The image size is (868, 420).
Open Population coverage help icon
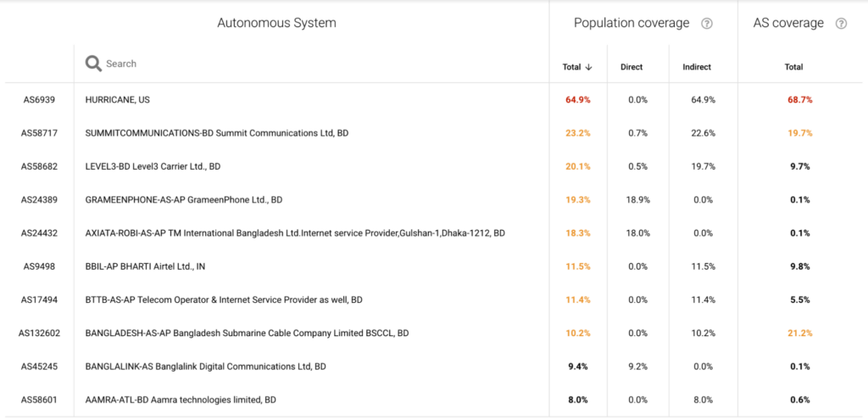(707, 24)
